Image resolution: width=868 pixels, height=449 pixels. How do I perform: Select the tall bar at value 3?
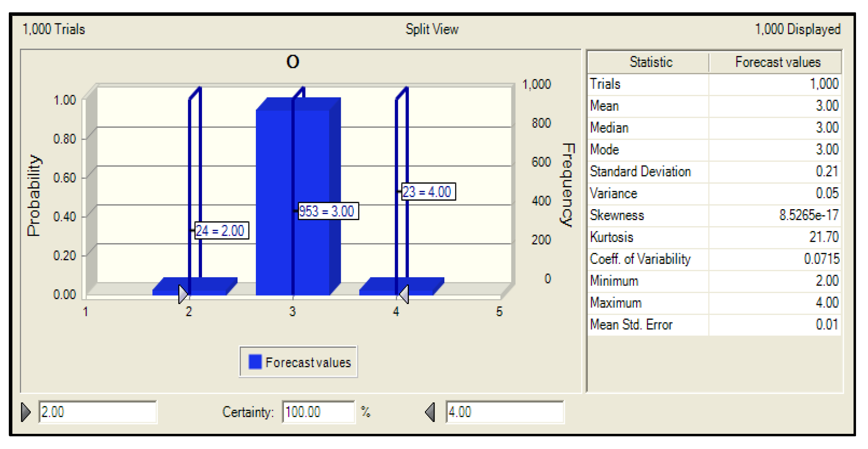(x=275, y=176)
